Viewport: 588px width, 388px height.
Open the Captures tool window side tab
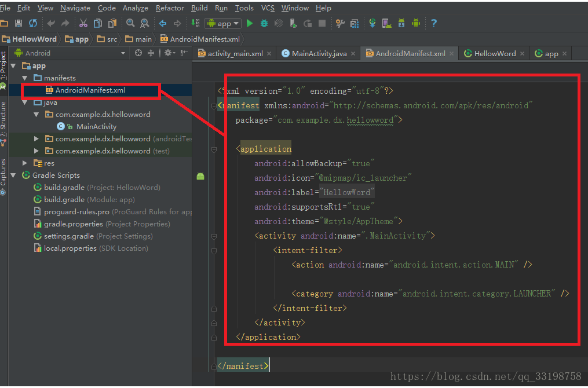point(3,177)
